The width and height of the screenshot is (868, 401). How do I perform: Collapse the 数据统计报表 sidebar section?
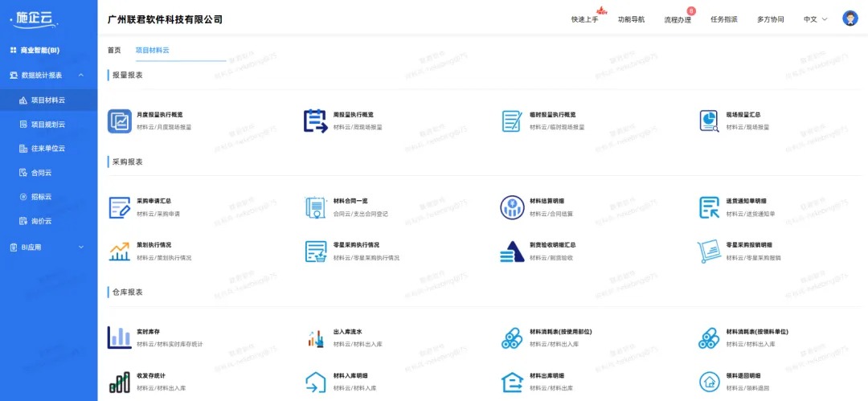click(81, 76)
